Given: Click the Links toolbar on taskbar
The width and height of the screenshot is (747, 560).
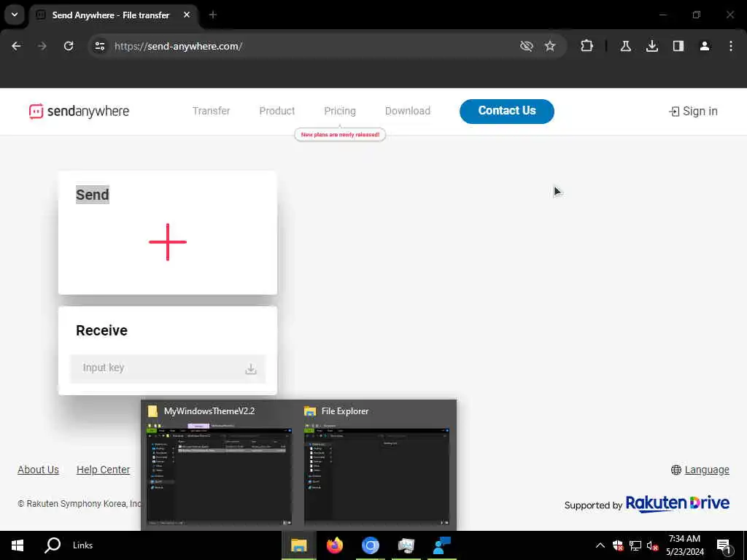Looking at the screenshot, I should pyautogui.click(x=82, y=545).
